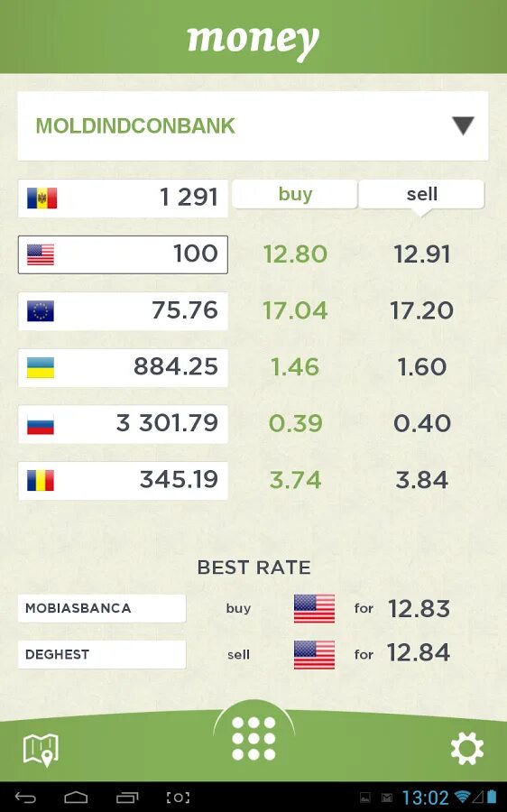Tap the nine-dot grid menu button
Viewport: 507px width, 812px height.
[253, 738]
